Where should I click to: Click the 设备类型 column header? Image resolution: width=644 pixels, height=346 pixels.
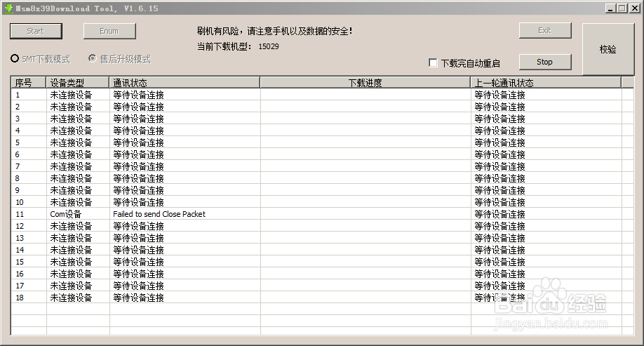[78, 83]
